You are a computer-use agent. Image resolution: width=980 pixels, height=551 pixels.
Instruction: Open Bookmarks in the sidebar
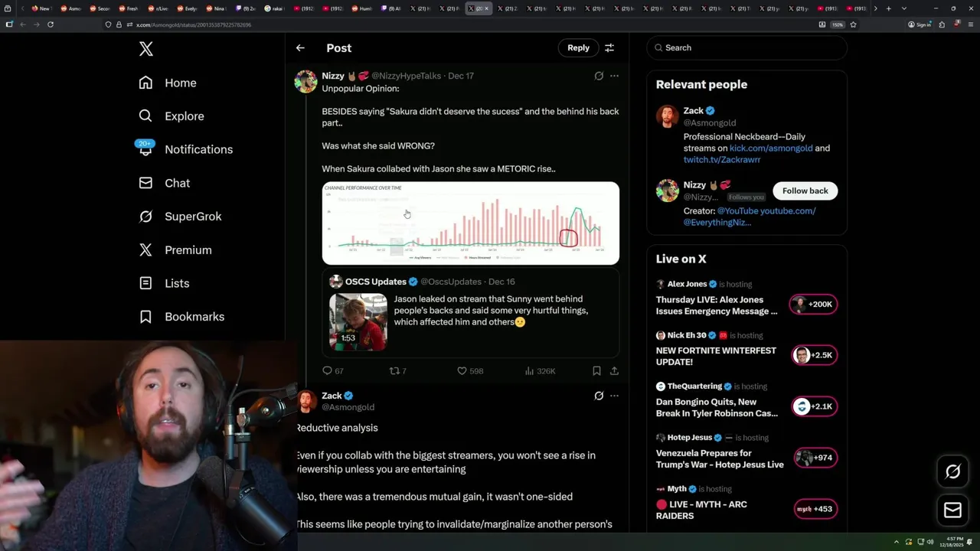181,317
